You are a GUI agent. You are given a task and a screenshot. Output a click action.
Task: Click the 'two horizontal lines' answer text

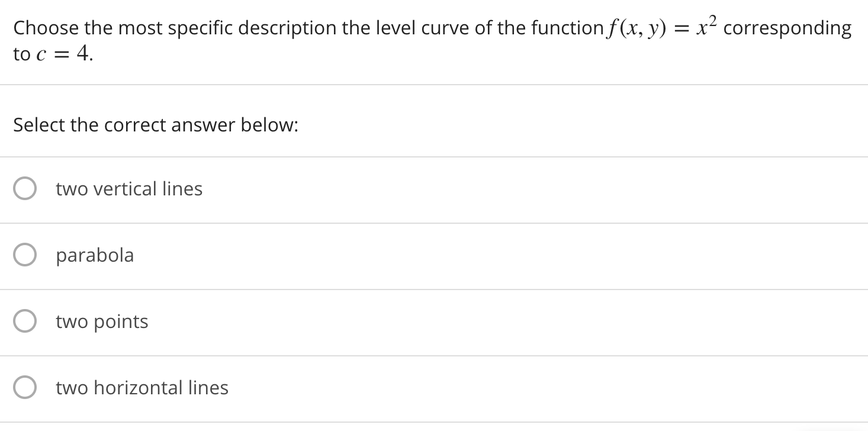tap(142, 387)
